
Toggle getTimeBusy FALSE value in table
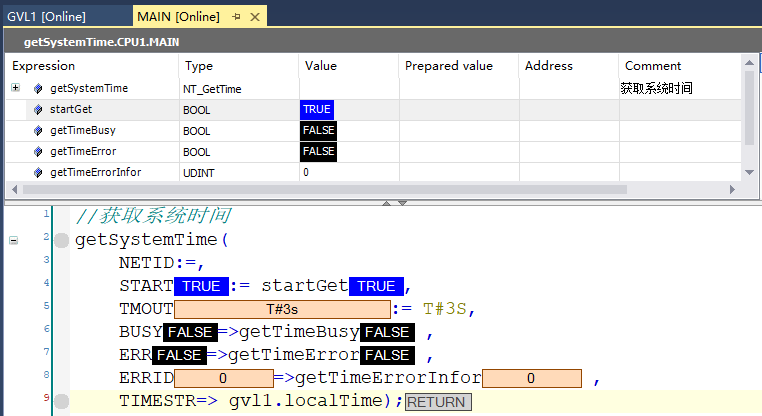[318, 131]
